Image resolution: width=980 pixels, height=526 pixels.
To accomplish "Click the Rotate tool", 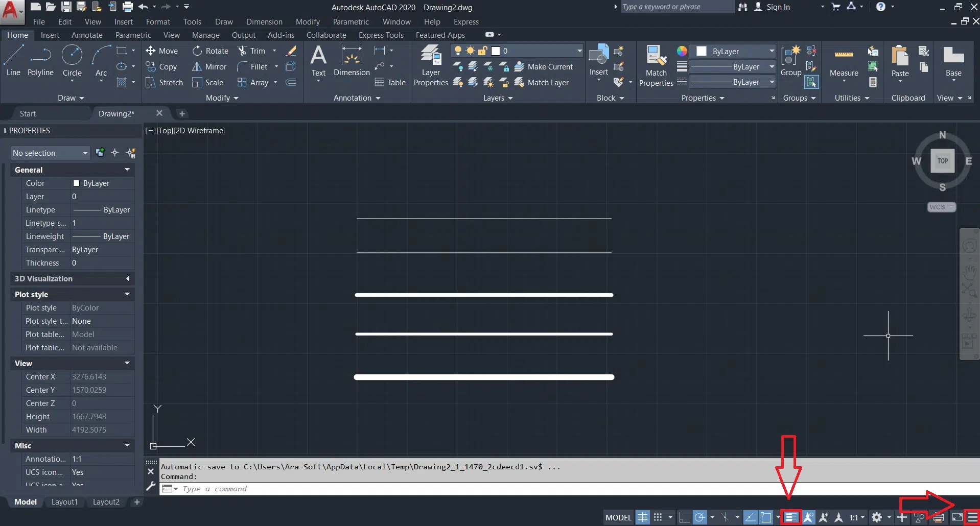I will pos(211,51).
